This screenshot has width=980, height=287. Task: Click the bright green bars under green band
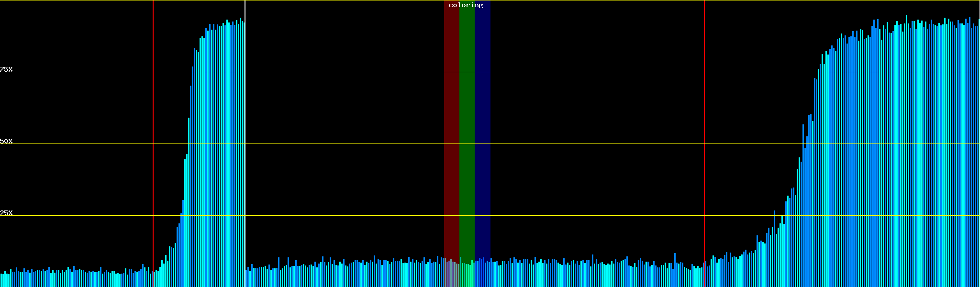click(467, 276)
